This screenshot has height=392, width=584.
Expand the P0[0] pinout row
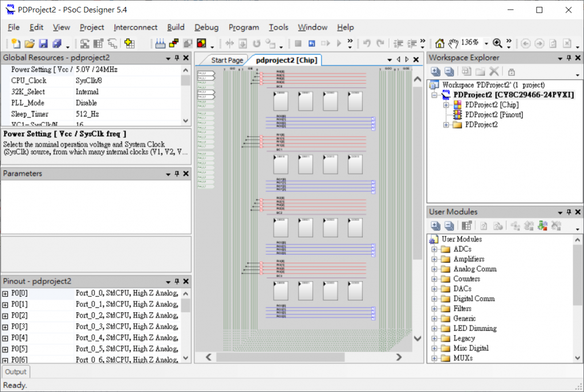[x=5, y=294]
